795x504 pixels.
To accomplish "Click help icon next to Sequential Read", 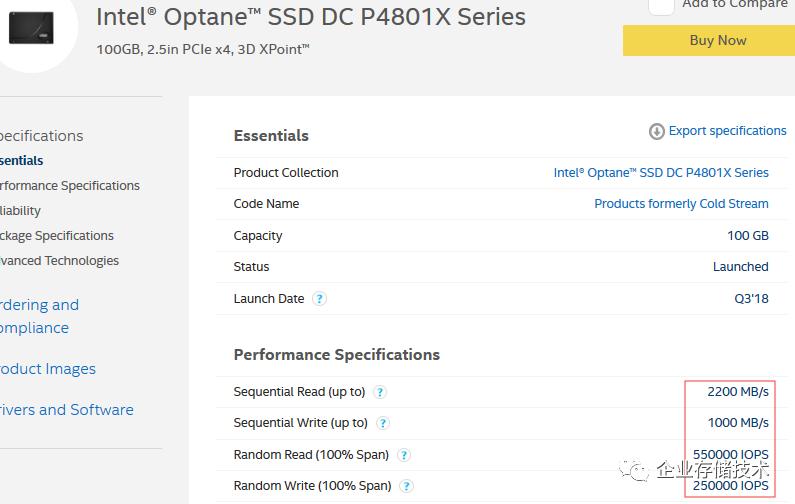I will (x=380, y=392).
